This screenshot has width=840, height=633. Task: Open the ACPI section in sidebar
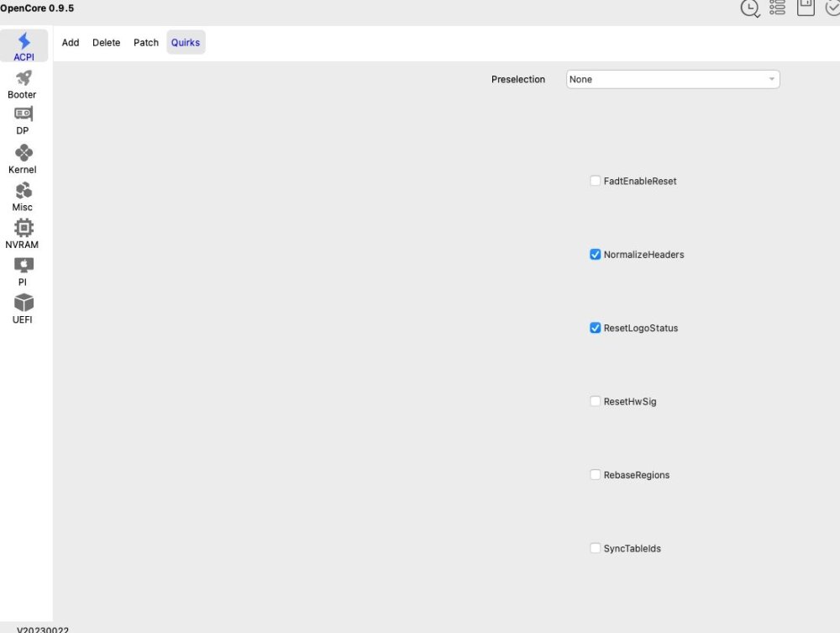point(24,46)
